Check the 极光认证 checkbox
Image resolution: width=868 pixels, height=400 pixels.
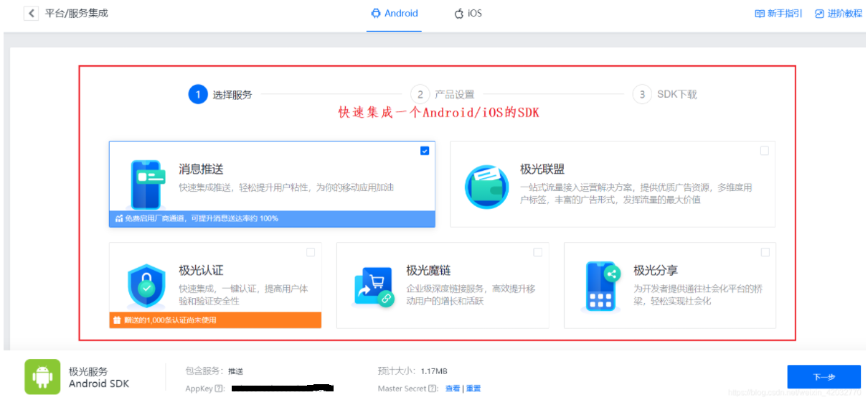pos(311,252)
